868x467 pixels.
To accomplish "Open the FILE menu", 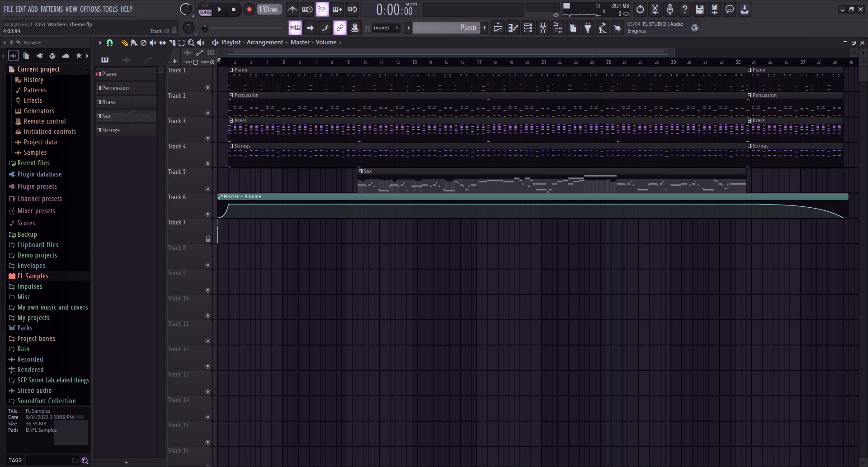I will (9, 9).
